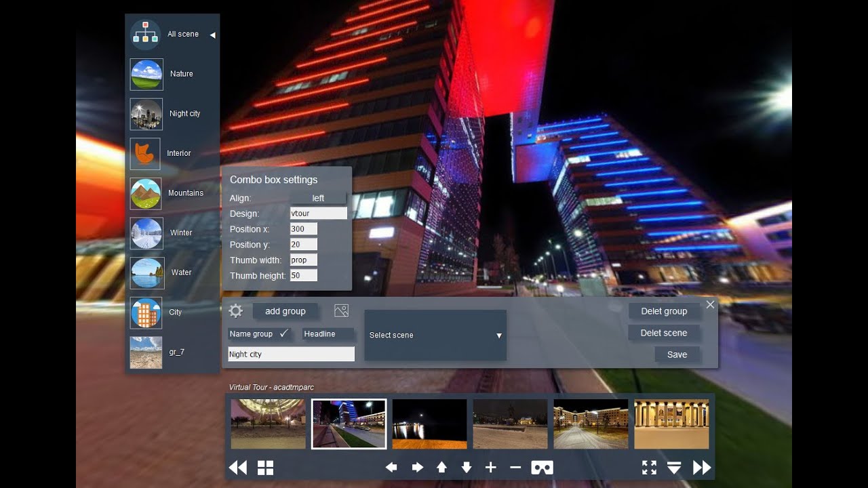Zoom in with plus icon
This screenshot has height=488, width=868.
coord(491,468)
